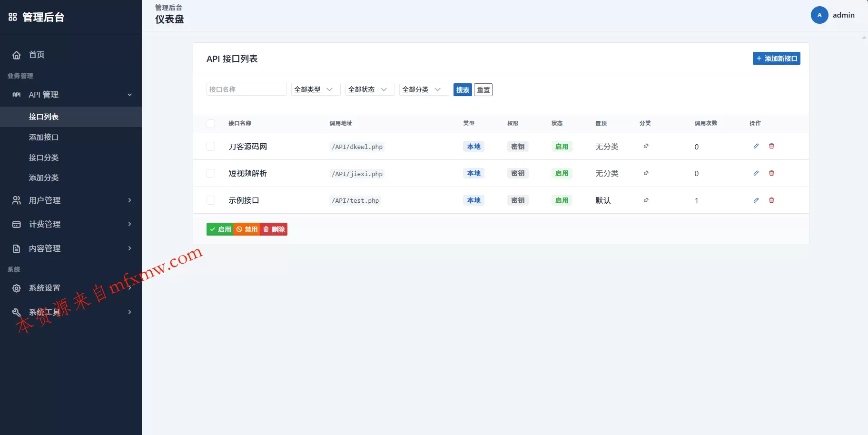This screenshot has height=435, width=868.
Task: Click the admin username label
Action: [843, 15]
